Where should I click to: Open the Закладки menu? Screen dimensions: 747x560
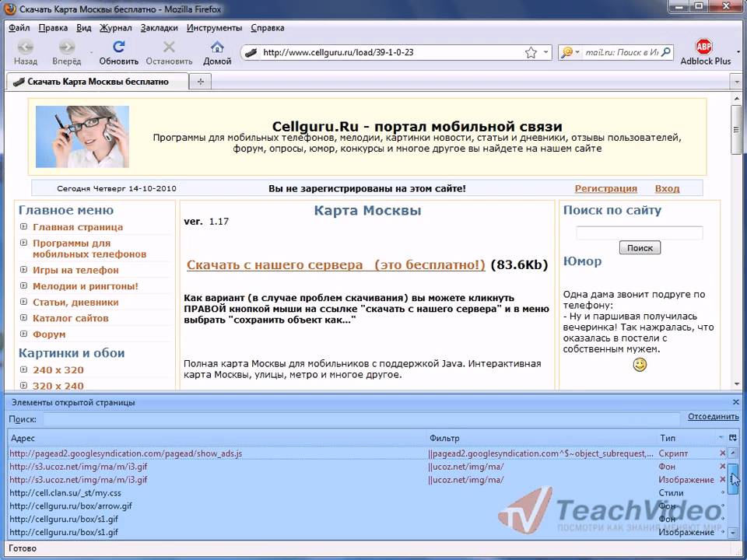(159, 28)
